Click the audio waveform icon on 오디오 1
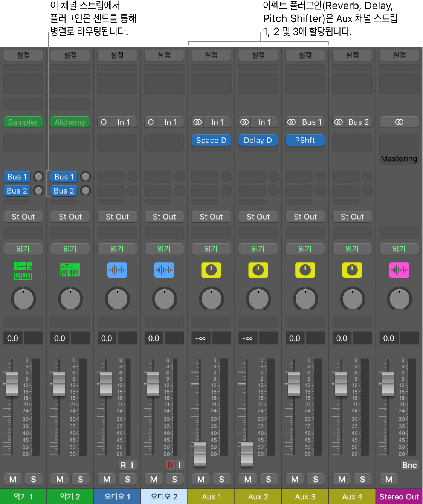This screenshot has width=423, height=504. coord(117,270)
